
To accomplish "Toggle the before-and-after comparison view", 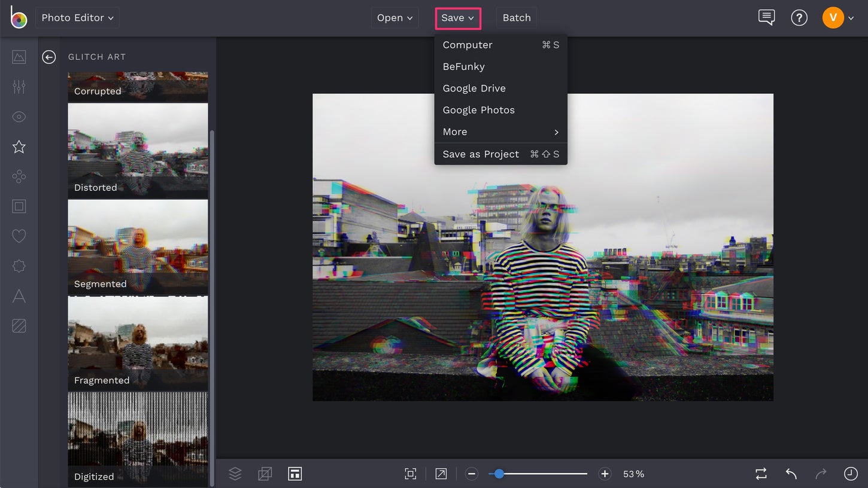I will click(x=760, y=473).
